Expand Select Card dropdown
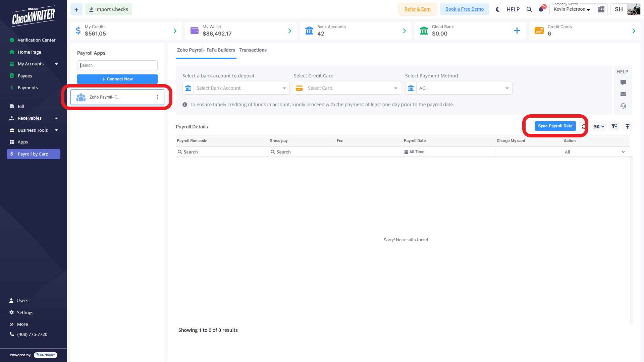The image size is (644, 362). pyautogui.click(x=352, y=88)
